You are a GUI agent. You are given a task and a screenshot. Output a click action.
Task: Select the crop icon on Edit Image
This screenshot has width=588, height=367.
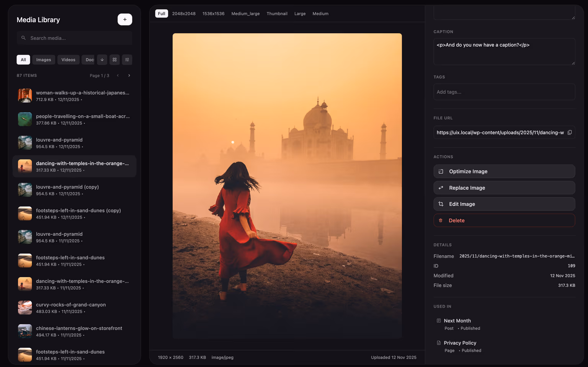(x=441, y=204)
